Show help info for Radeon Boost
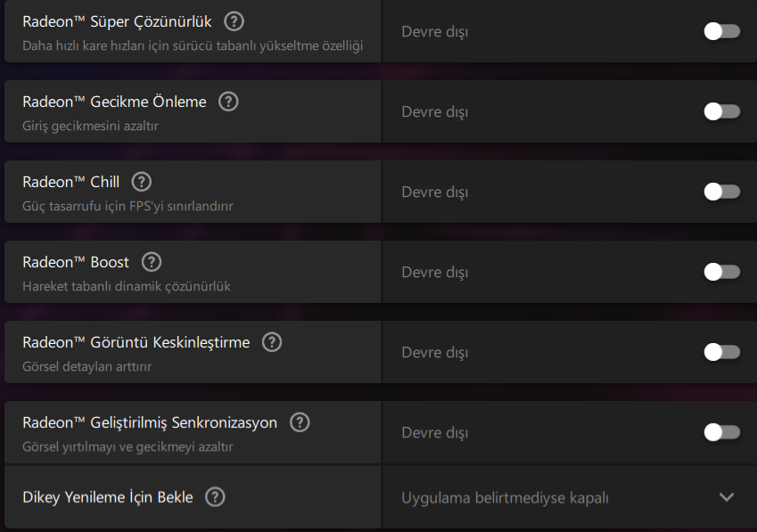This screenshot has height=532, width=757. tap(152, 262)
